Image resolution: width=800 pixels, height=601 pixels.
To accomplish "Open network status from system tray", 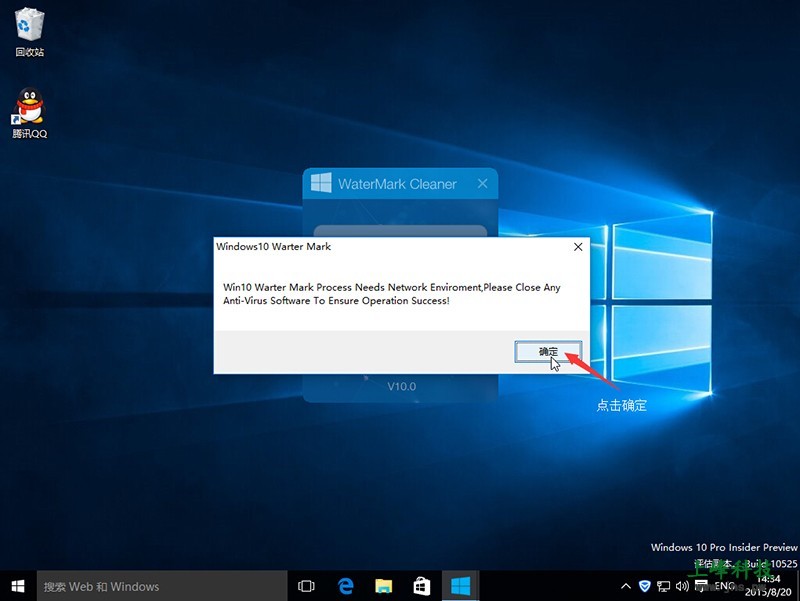I will pyautogui.click(x=663, y=586).
